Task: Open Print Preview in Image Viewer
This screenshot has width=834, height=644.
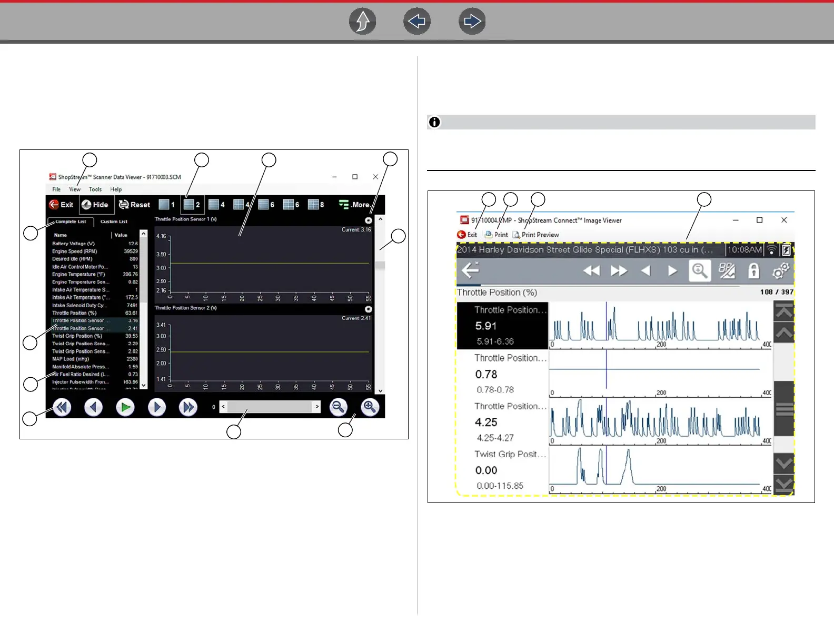Action: [536, 235]
